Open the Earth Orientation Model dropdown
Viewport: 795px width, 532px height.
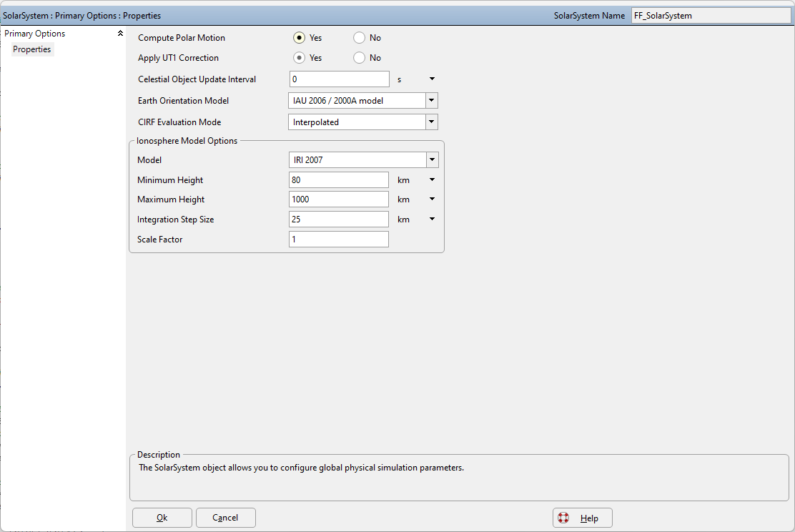tap(432, 100)
